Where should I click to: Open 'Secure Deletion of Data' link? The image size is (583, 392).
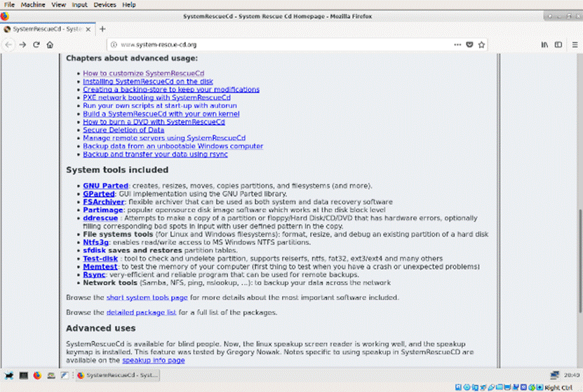(x=123, y=130)
